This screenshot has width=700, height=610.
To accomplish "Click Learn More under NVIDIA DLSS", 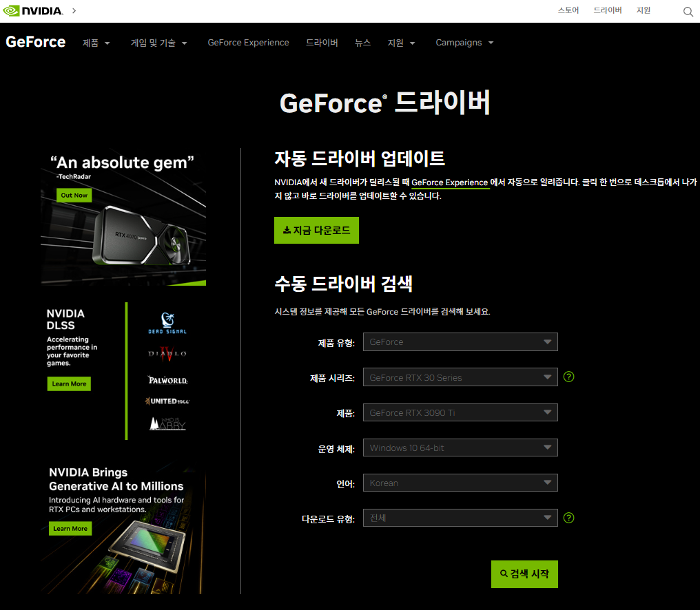I will pyautogui.click(x=69, y=383).
